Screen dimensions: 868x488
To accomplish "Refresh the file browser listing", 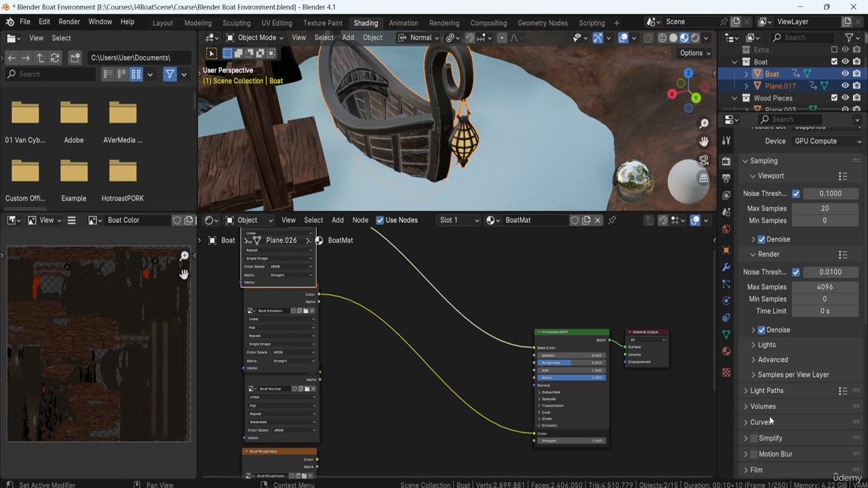I will coord(55,58).
